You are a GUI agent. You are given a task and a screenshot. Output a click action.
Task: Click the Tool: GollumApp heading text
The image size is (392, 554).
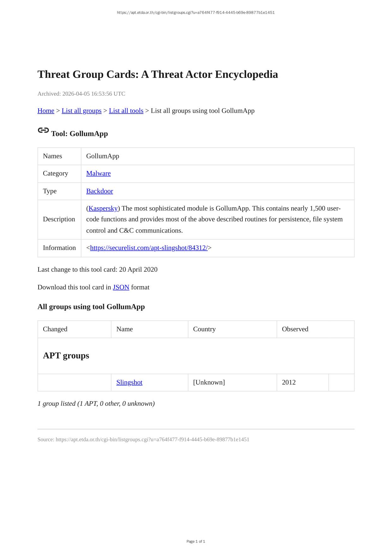pyautogui.click(x=80, y=134)
